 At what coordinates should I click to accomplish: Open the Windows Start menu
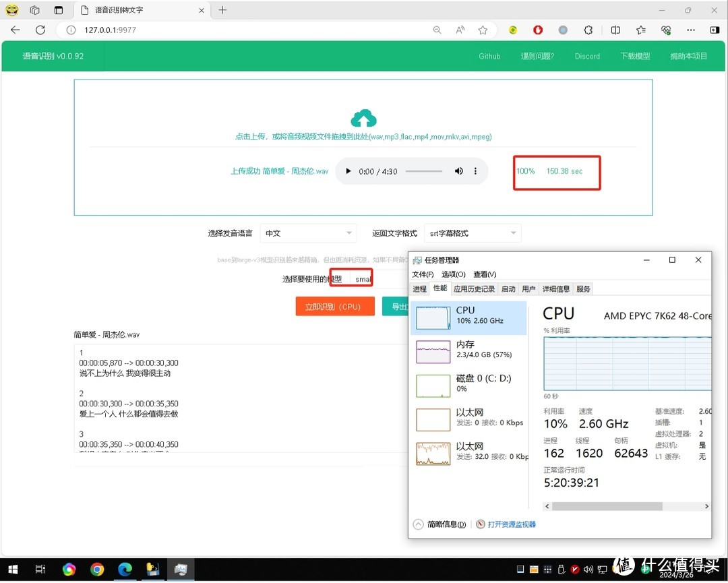tap(13, 569)
